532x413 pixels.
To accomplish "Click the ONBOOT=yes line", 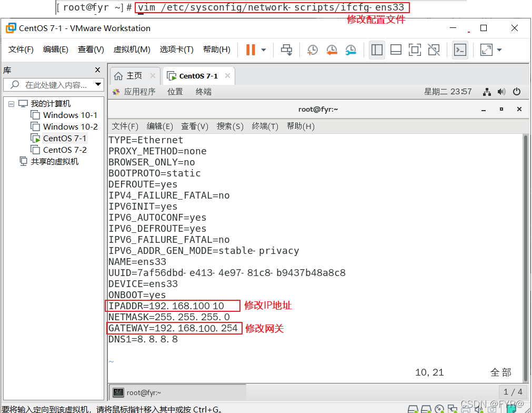I will pos(137,295).
